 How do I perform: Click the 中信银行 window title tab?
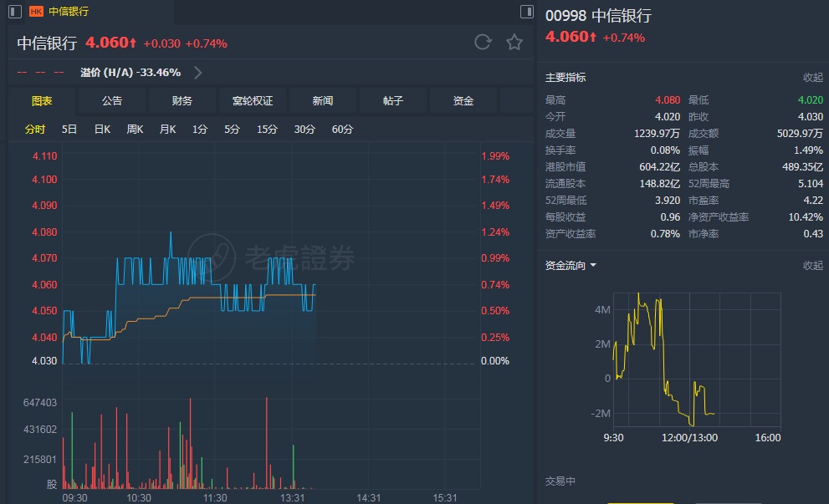(69, 12)
